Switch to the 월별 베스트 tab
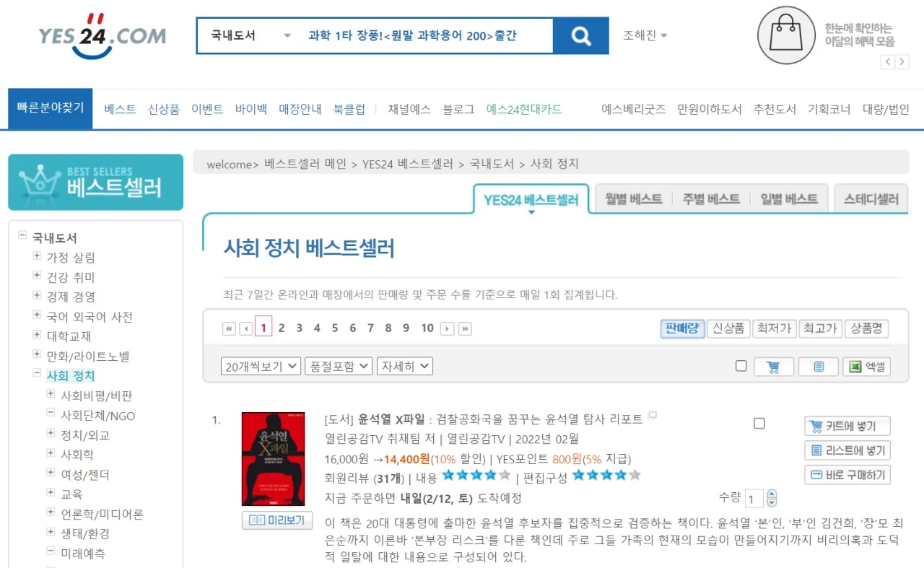This screenshot has width=924, height=568. (x=634, y=199)
